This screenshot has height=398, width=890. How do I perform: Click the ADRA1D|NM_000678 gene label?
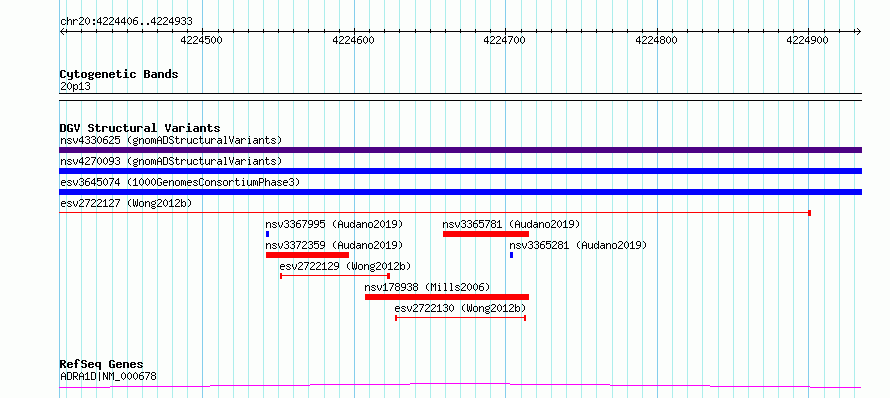point(108,376)
